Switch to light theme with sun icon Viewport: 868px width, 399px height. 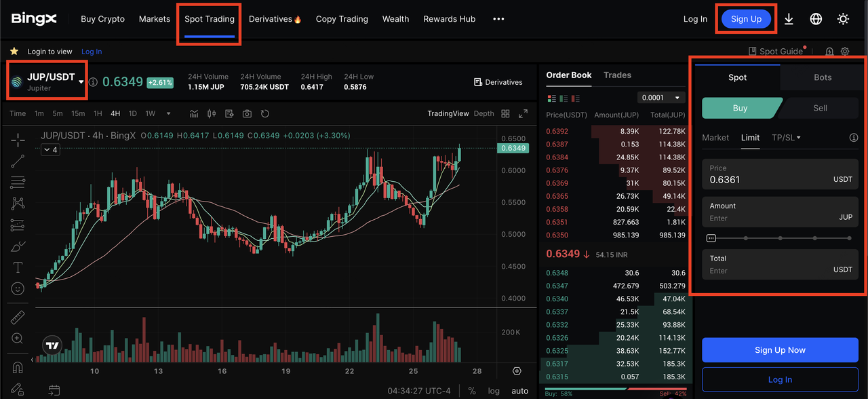pyautogui.click(x=843, y=19)
